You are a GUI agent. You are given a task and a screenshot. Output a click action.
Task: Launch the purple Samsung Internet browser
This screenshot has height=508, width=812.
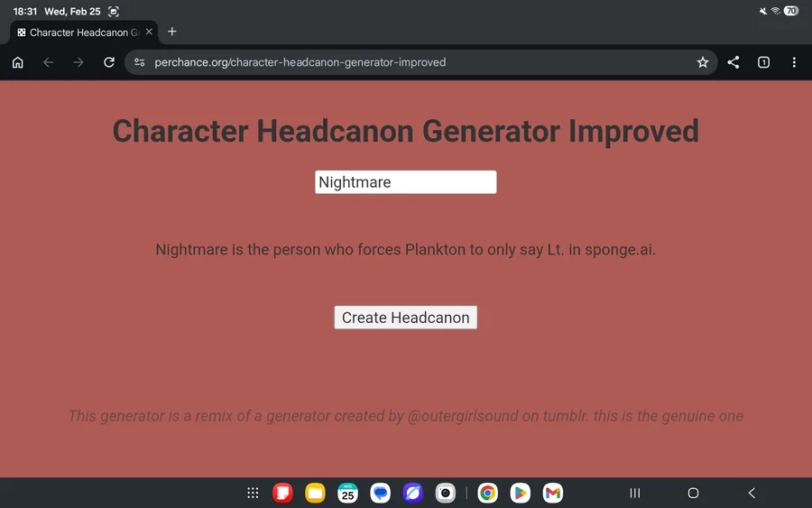click(412, 493)
